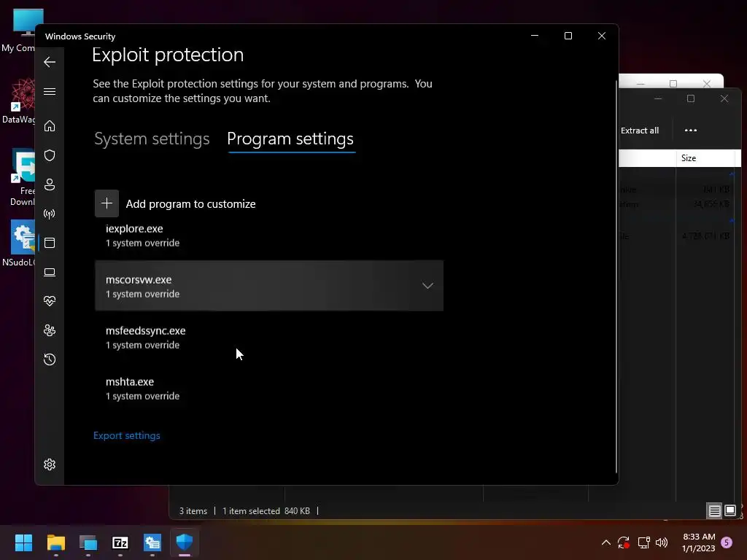Select the mscorsvw.exe program entry
The width and height of the screenshot is (747, 560).
268,286
